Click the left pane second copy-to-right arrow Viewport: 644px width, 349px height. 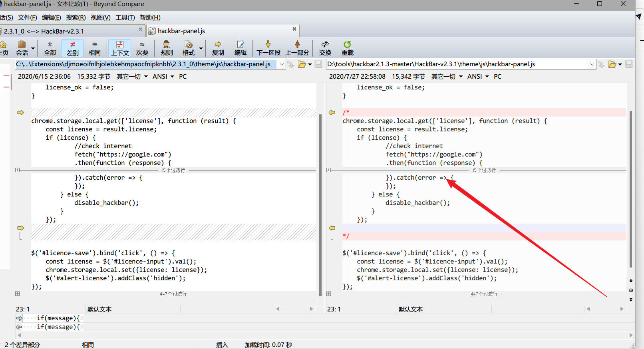pyautogui.click(x=21, y=228)
